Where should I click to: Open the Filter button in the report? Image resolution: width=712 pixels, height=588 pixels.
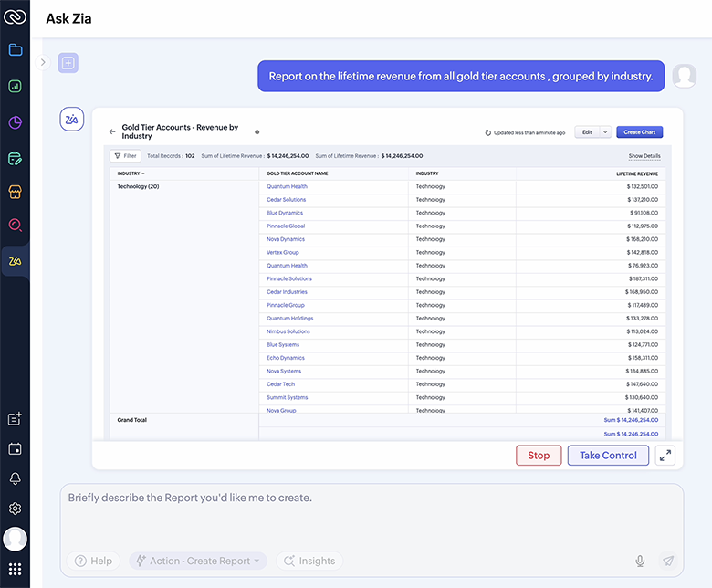click(126, 156)
